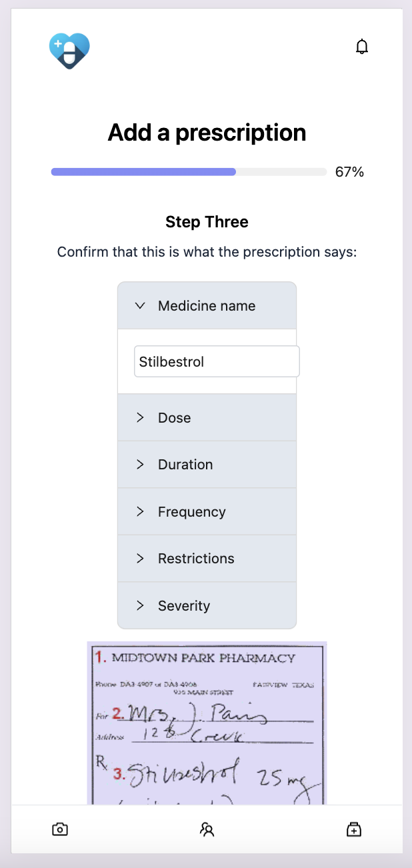
Task: Click the Dose chevron arrow
Action: pyautogui.click(x=140, y=418)
